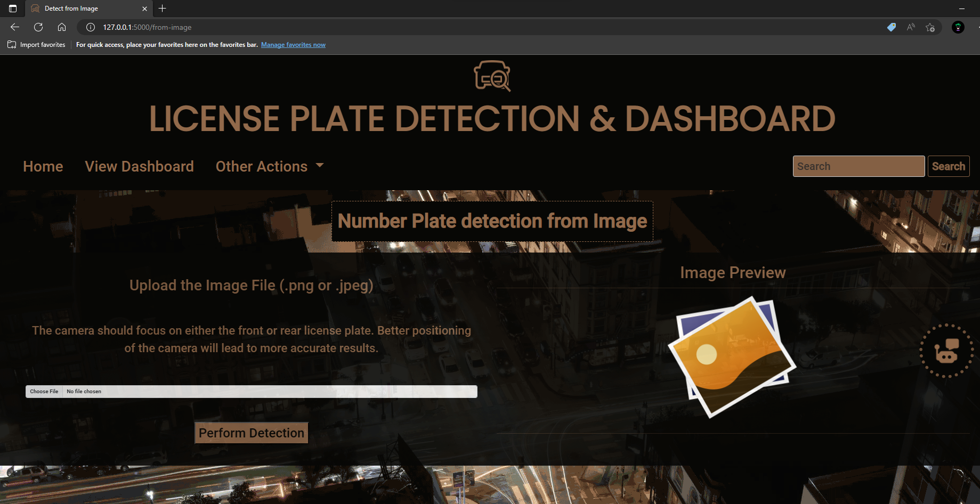
Task: Click the site info icon in address bar
Action: click(91, 27)
